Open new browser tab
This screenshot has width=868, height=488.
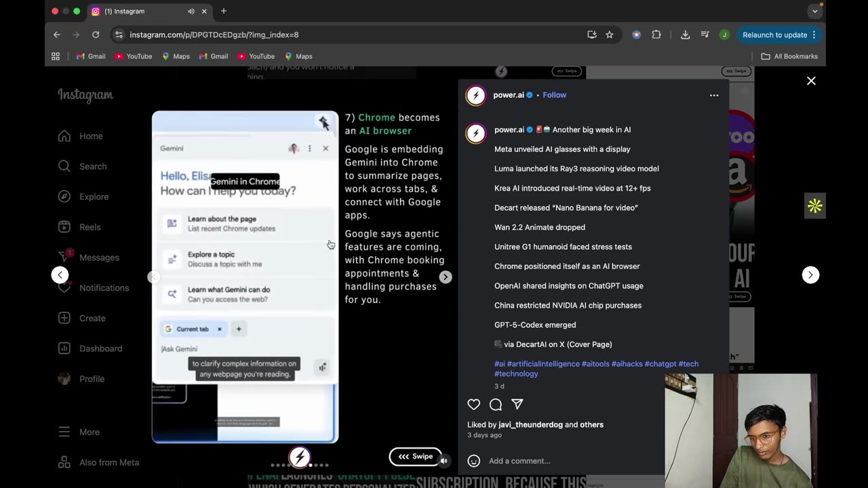pos(224,11)
